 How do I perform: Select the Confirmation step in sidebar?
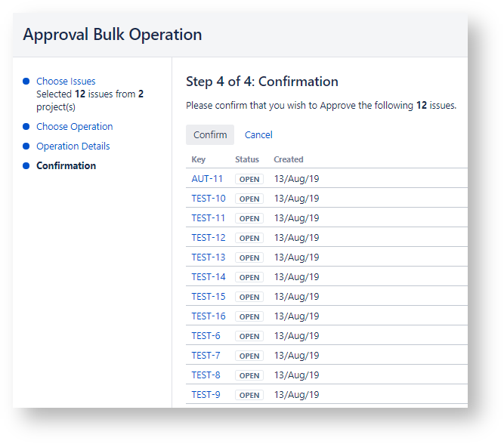tap(66, 166)
